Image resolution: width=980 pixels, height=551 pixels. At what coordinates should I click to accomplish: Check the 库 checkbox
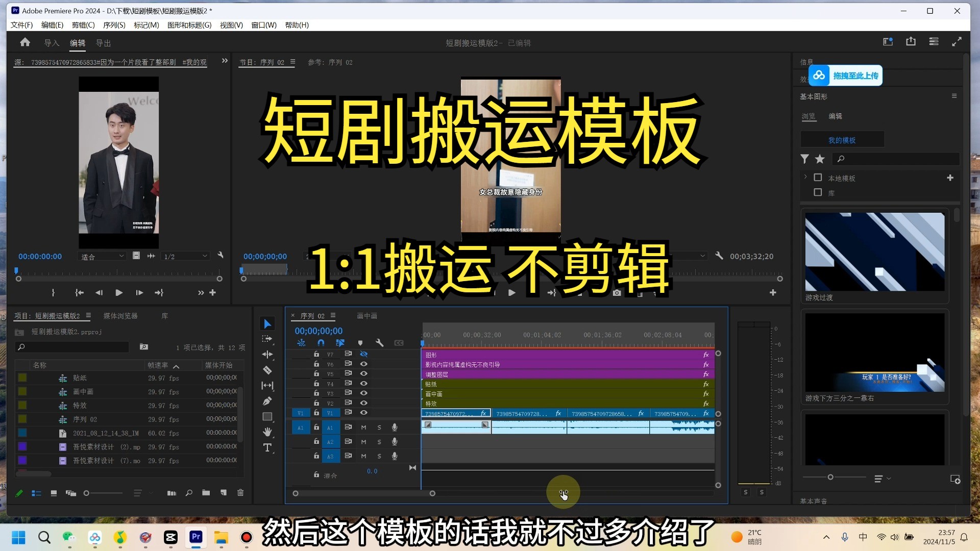(818, 192)
